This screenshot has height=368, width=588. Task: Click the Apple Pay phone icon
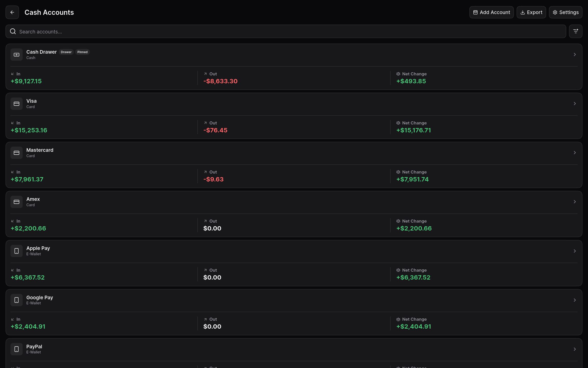coord(17,251)
